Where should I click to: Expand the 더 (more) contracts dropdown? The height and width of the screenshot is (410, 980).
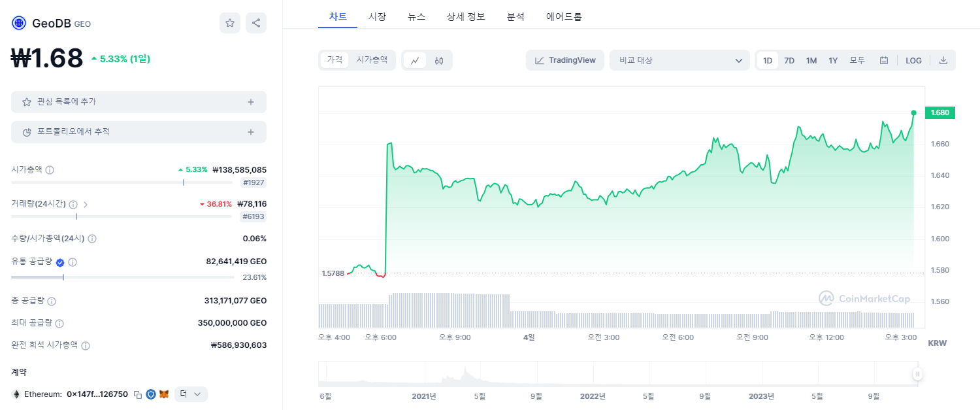(x=191, y=394)
